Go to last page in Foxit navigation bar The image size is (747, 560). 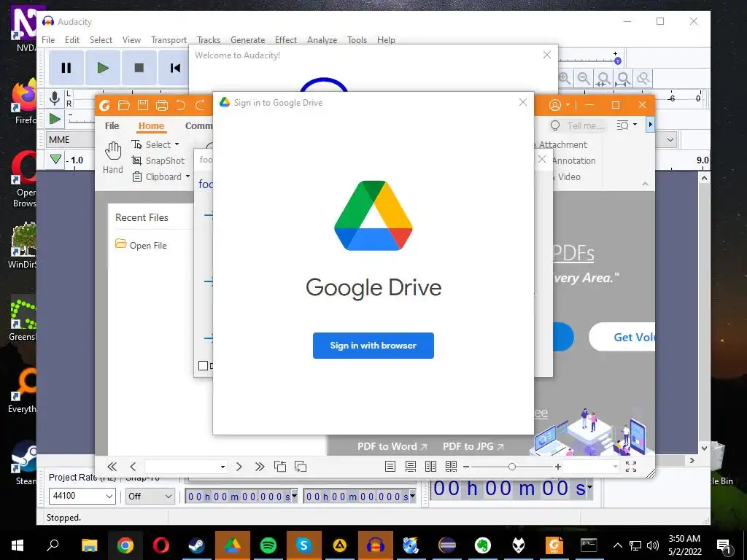pyautogui.click(x=260, y=467)
